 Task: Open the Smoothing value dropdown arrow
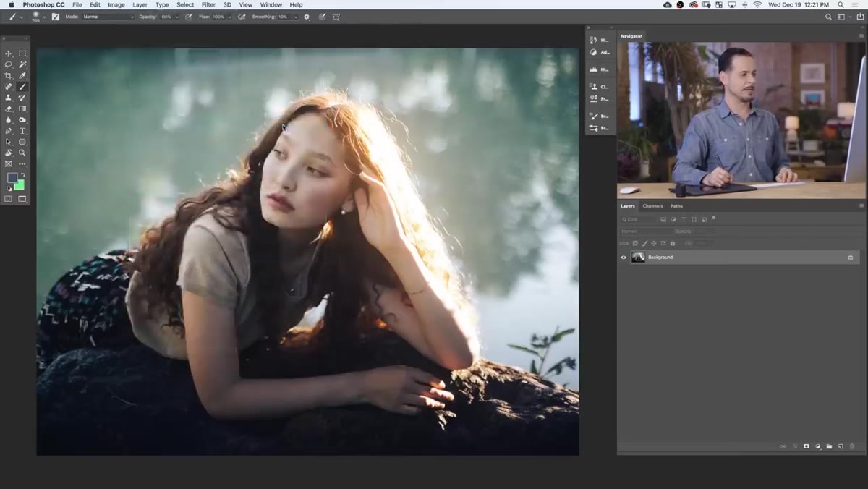[x=296, y=17]
